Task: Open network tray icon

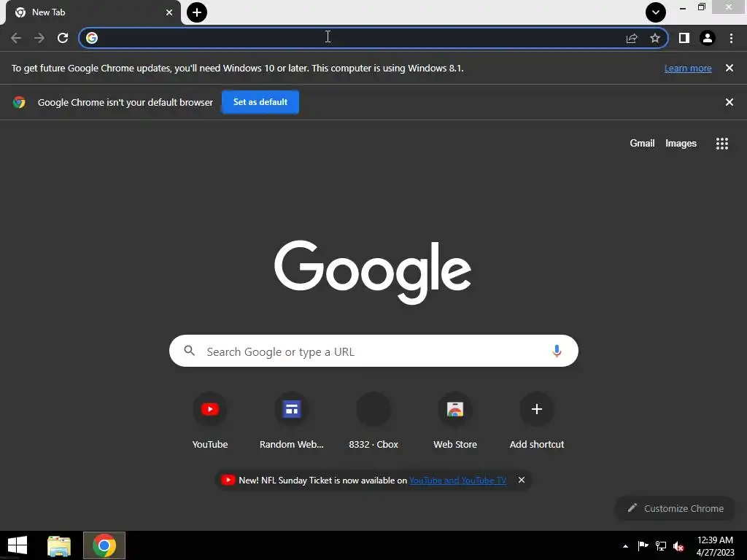Action: (x=661, y=545)
